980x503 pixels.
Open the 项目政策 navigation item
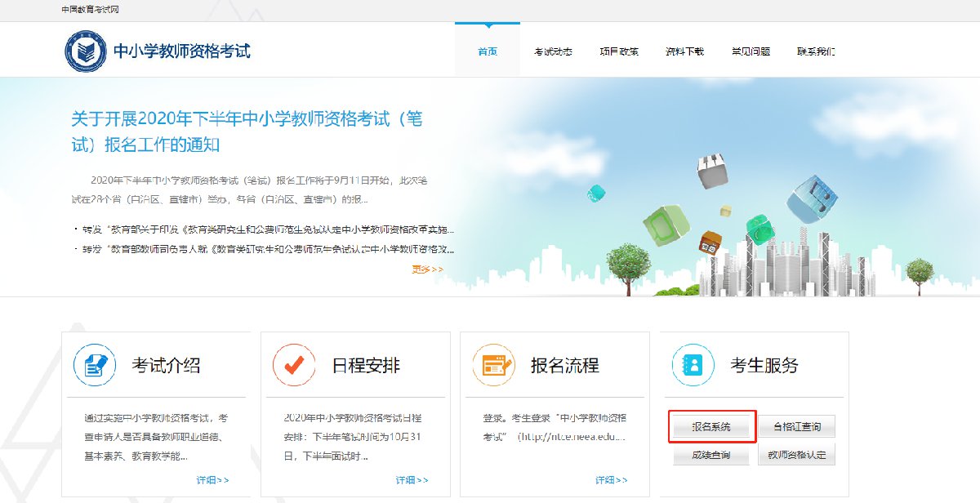point(619,51)
